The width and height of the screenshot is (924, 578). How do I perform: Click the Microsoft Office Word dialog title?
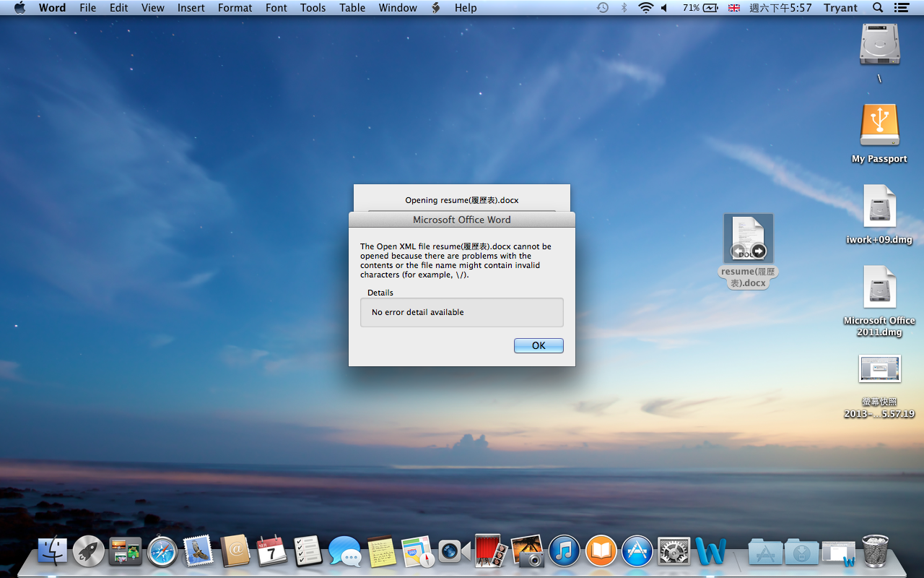coord(462,220)
